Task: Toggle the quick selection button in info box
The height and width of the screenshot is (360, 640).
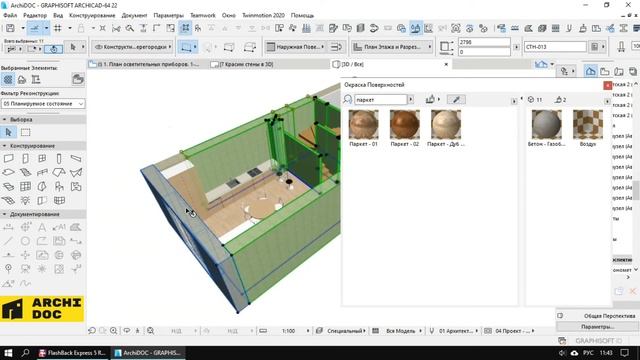Action: [53, 49]
